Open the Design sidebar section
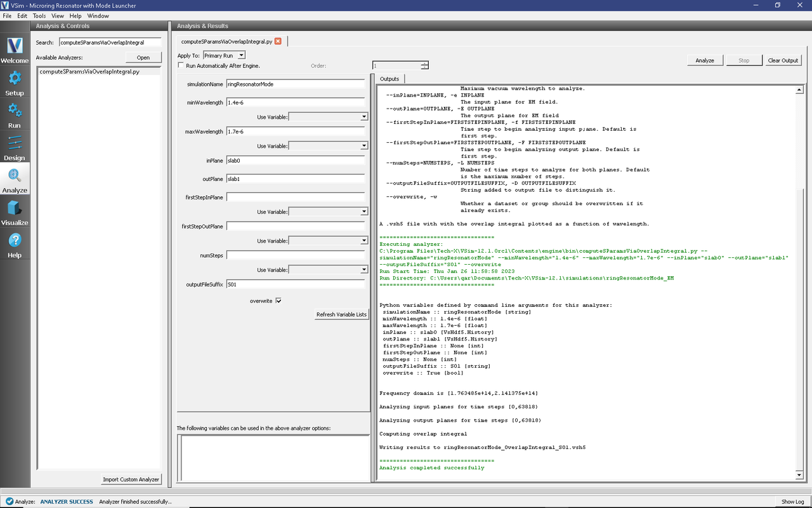This screenshot has height=508, width=812. pos(15,147)
